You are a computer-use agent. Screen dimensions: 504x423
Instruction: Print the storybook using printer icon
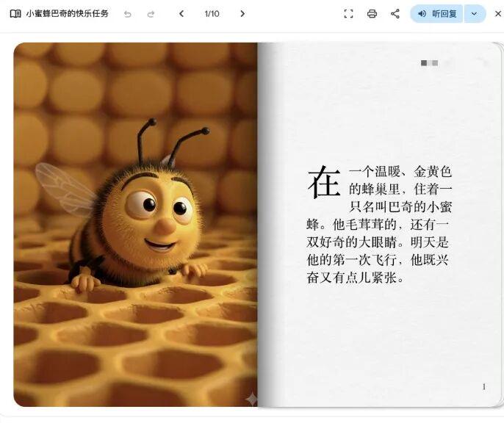coord(372,14)
